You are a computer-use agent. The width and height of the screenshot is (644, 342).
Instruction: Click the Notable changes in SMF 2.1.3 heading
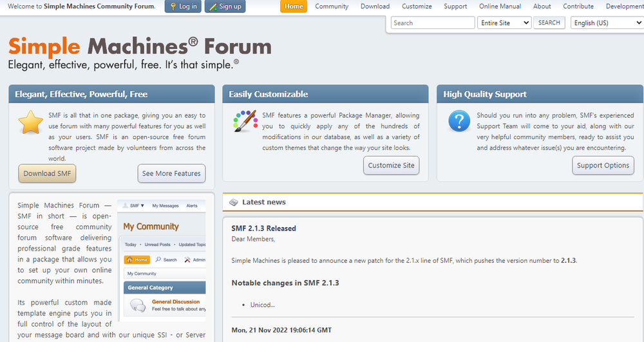[285, 283]
